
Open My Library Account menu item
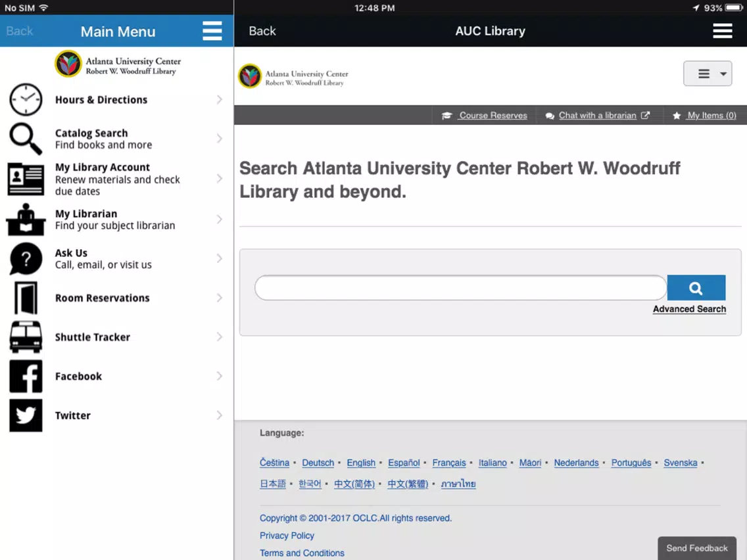pyautogui.click(x=117, y=179)
